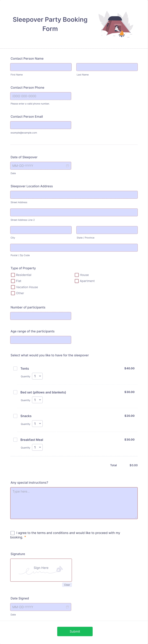Check the Residential property type
This screenshot has height=644, width=148.
[x=13, y=275]
